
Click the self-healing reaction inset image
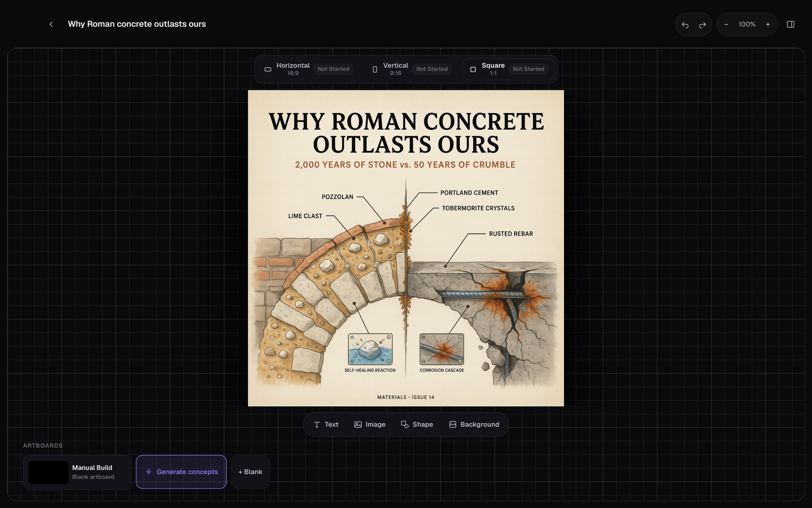370,349
